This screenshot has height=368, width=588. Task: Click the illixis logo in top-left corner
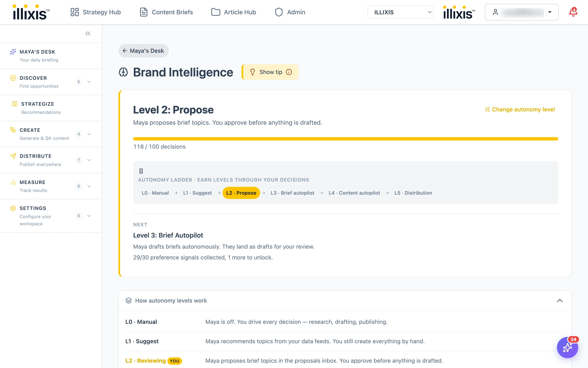coord(31,12)
